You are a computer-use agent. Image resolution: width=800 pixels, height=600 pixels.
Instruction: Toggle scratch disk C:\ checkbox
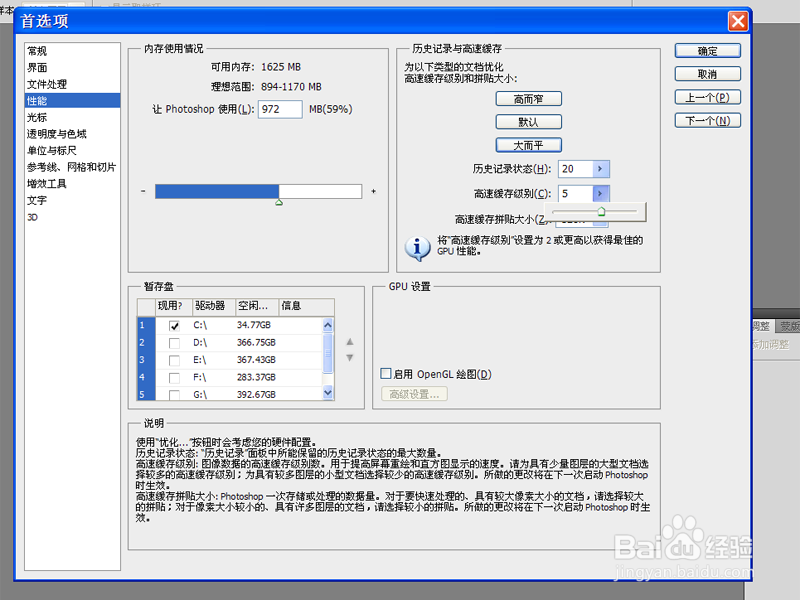tap(174, 326)
